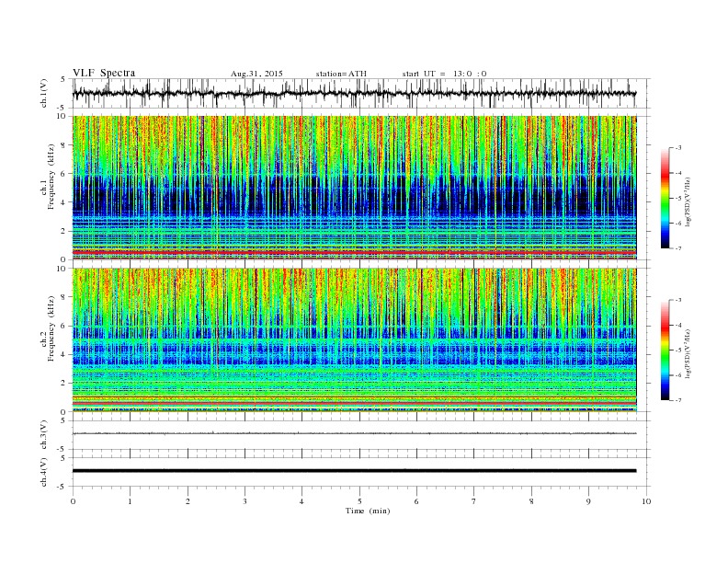This screenshot has width=728, height=563.
Task: Click the ch.2 frequency axis tick "4"
Action: coord(64,354)
